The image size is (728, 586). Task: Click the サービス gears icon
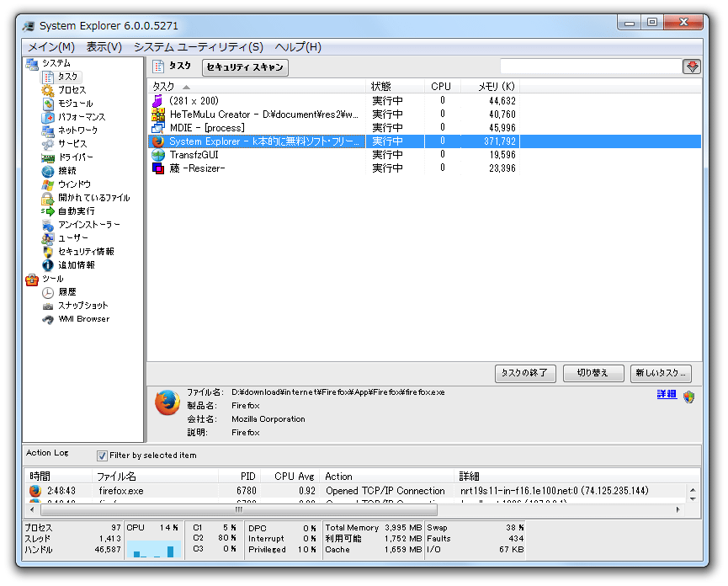point(48,144)
